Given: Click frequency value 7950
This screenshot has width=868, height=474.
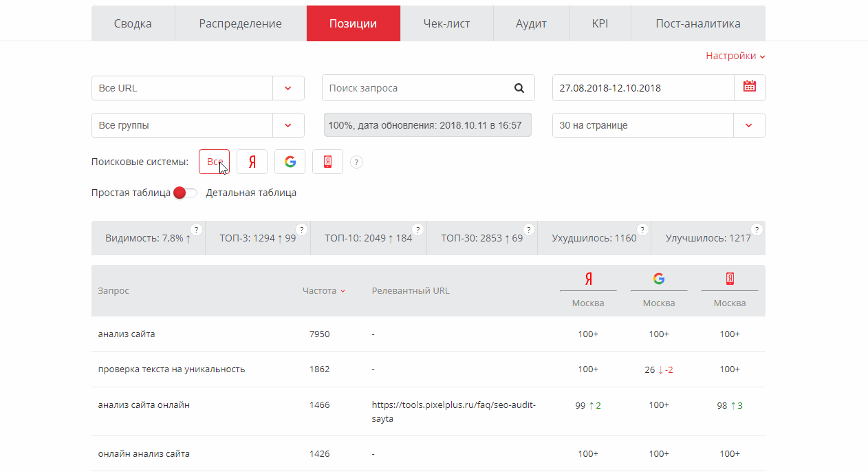Looking at the screenshot, I should click(320, 334).
